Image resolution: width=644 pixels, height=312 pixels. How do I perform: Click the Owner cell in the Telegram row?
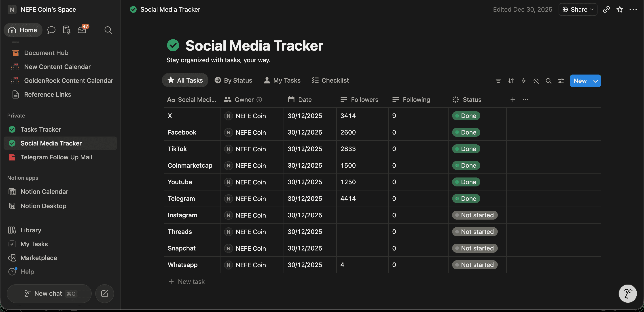click(252, 198)
